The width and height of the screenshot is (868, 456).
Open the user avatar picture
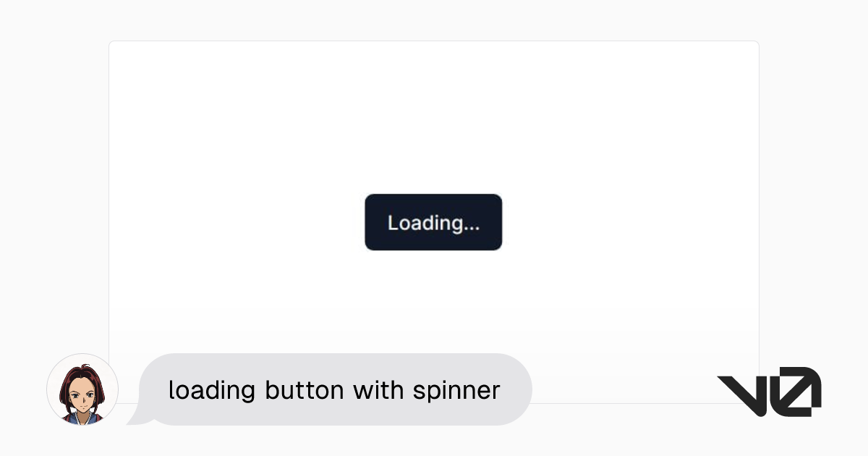(82, 390)
